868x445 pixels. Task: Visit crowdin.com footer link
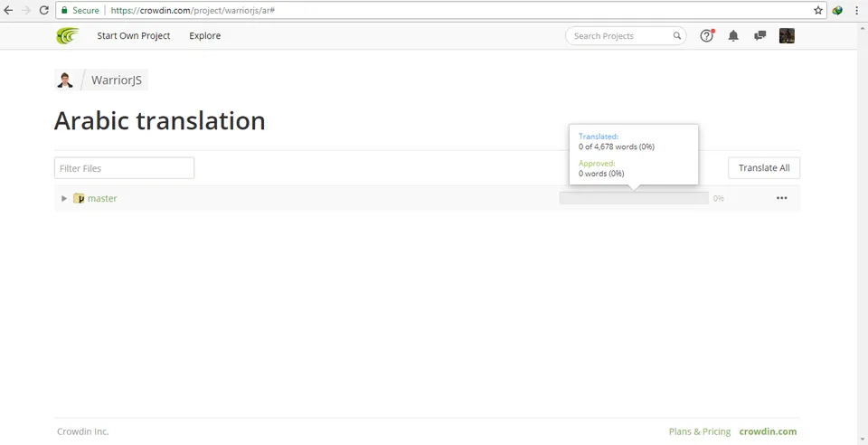pos(769,431)
